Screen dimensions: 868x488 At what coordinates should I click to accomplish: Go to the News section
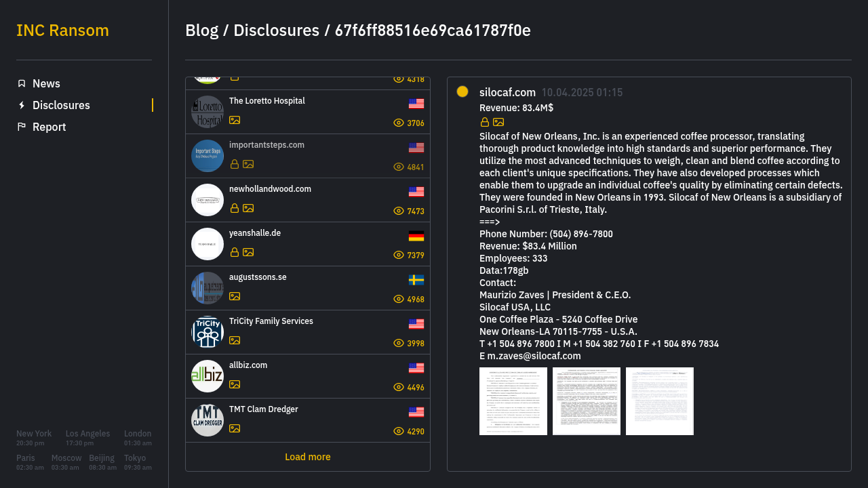(46, 83)
